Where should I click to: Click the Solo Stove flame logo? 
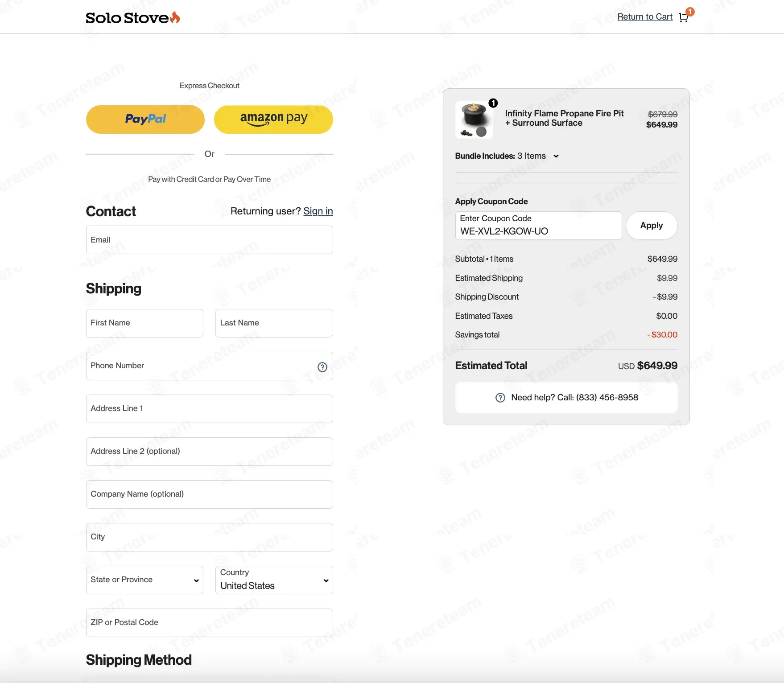tap(132, 17)
